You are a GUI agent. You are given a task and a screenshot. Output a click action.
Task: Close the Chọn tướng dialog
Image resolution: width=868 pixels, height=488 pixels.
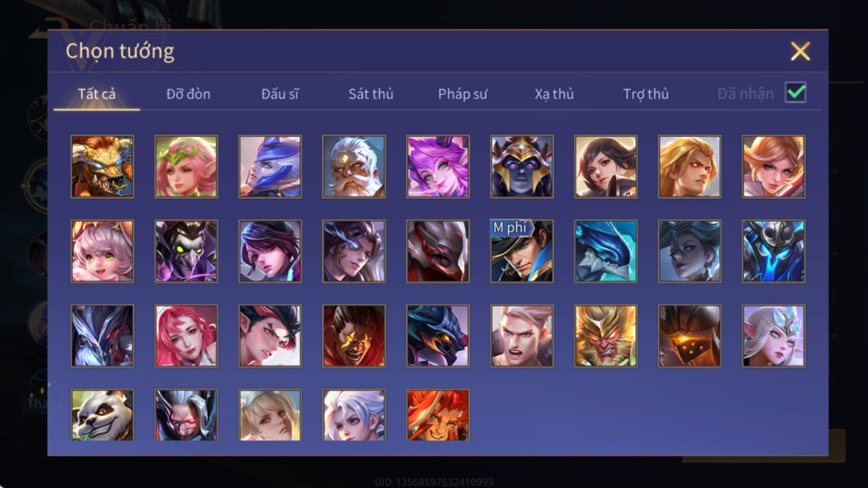(x=800, y=51)
